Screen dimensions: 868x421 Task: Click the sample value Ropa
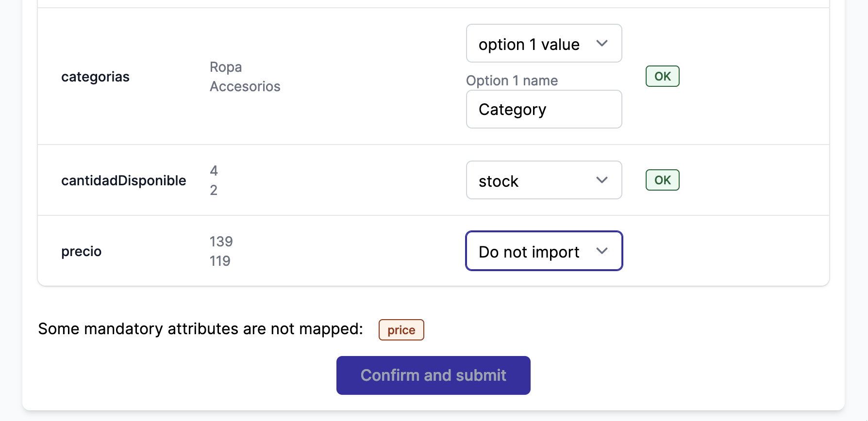[226, 67]
